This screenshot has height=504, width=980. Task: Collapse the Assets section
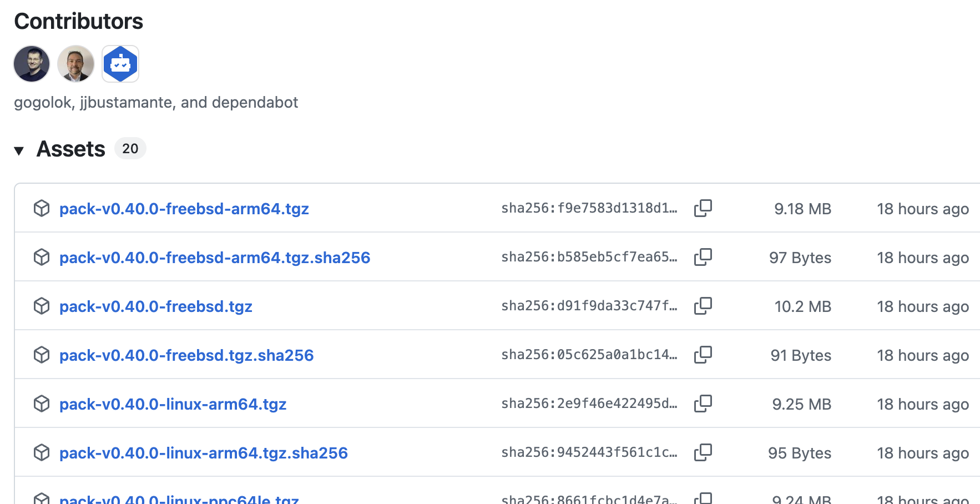(x=19, y=150)
